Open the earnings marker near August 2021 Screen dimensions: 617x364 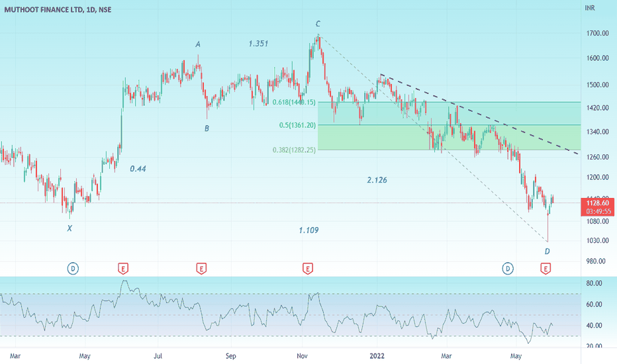click(x=201, y=269)
